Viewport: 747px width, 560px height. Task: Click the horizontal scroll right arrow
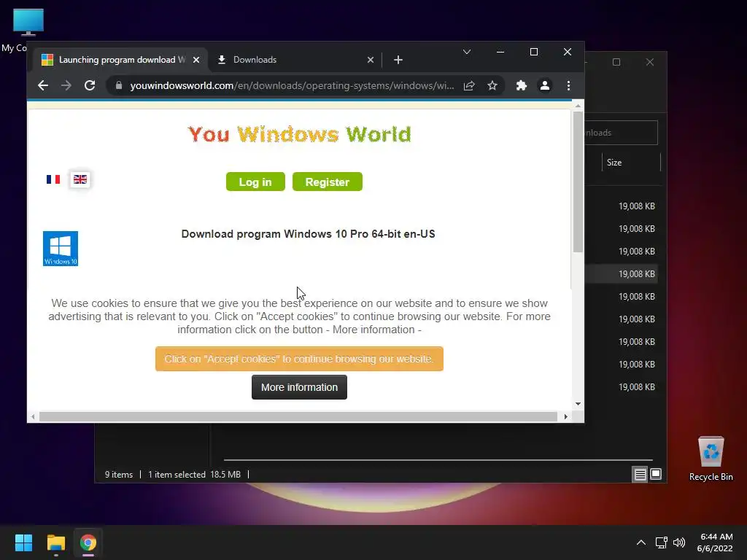[x=565, y=416]
